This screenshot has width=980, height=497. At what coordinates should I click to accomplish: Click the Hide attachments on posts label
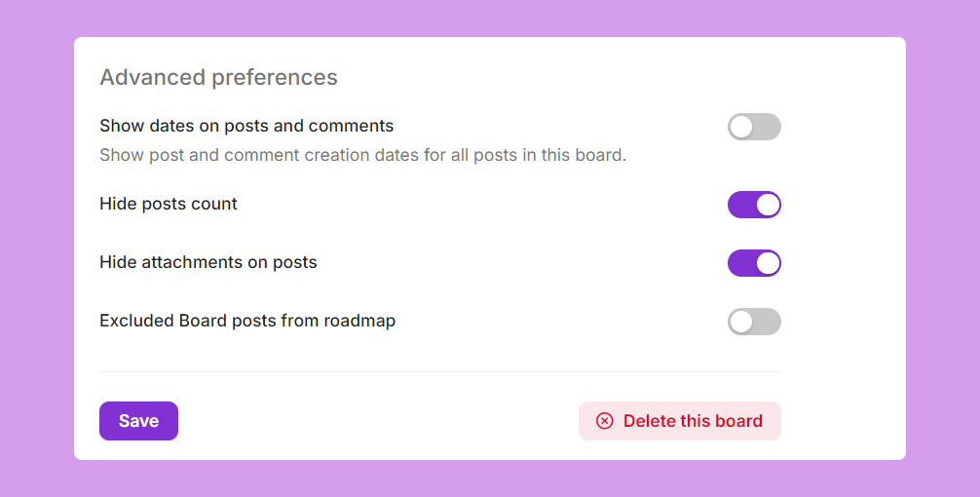pos(208,262)
